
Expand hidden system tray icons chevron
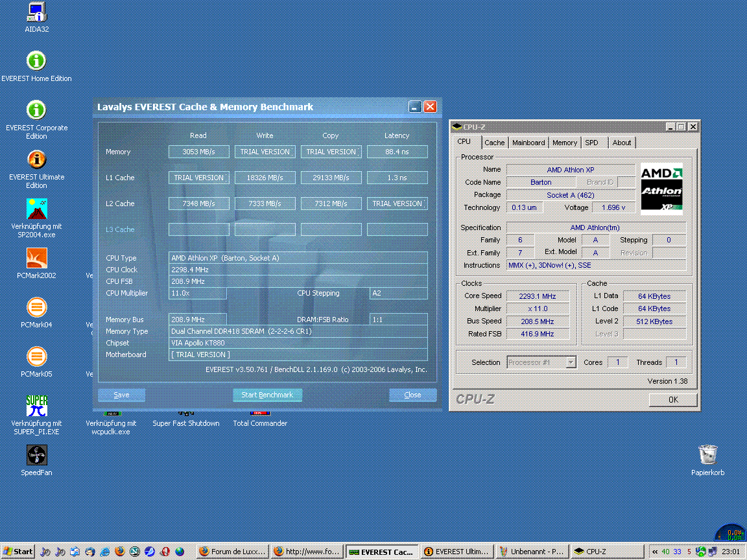[655, 552]
